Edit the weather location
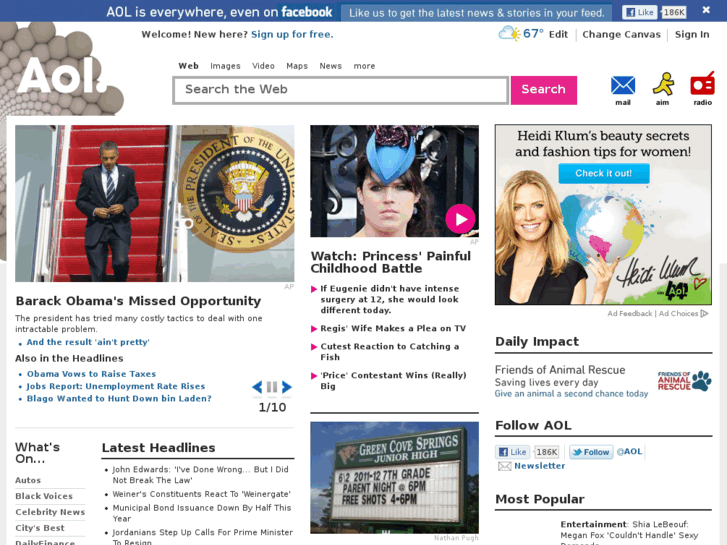 (x=558, y=34)
